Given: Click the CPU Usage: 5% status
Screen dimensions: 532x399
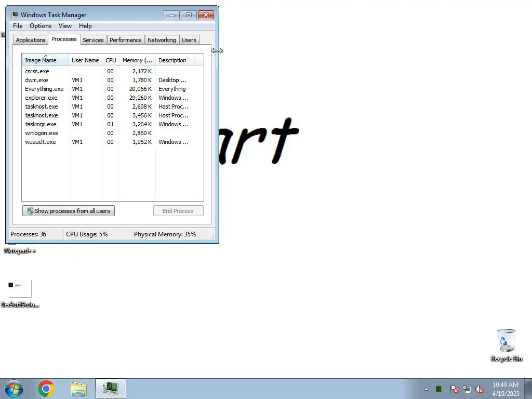Looking at the screenshot, I should (x=87, y=234).
